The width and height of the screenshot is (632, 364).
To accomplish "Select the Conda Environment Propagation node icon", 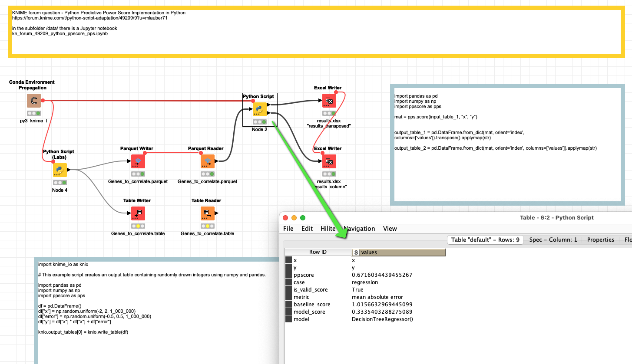I will point(34,100).
